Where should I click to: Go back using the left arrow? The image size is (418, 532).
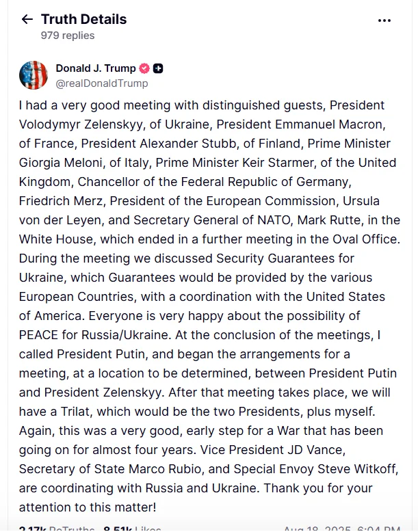(27, 20)
